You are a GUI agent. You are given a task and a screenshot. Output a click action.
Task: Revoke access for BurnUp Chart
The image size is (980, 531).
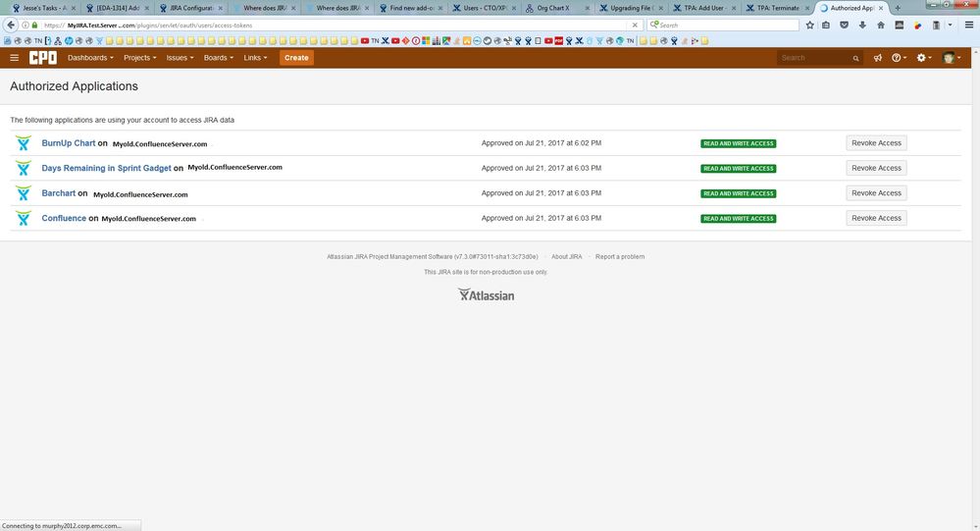tap(876, 143)
